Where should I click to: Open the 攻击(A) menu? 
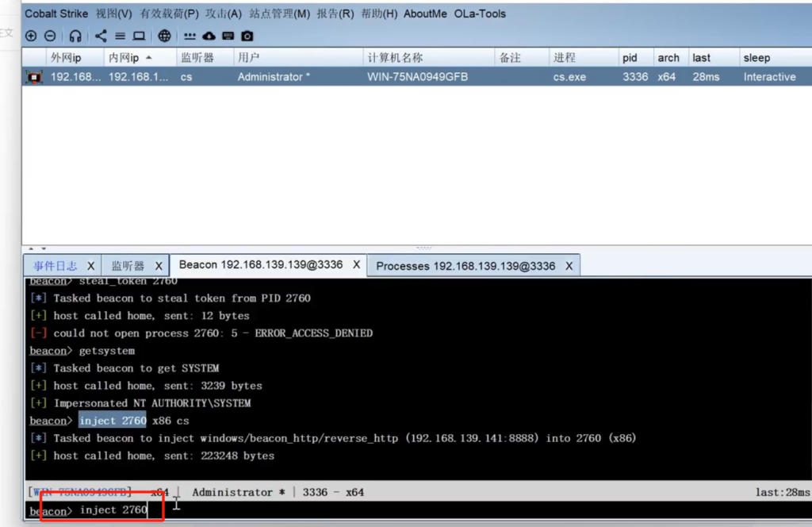[224, 14]
